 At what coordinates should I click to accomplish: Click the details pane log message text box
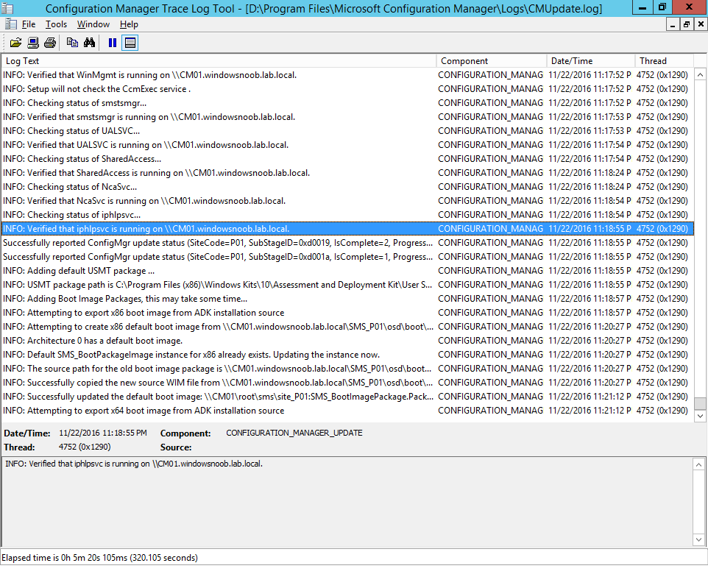[347, 502]
